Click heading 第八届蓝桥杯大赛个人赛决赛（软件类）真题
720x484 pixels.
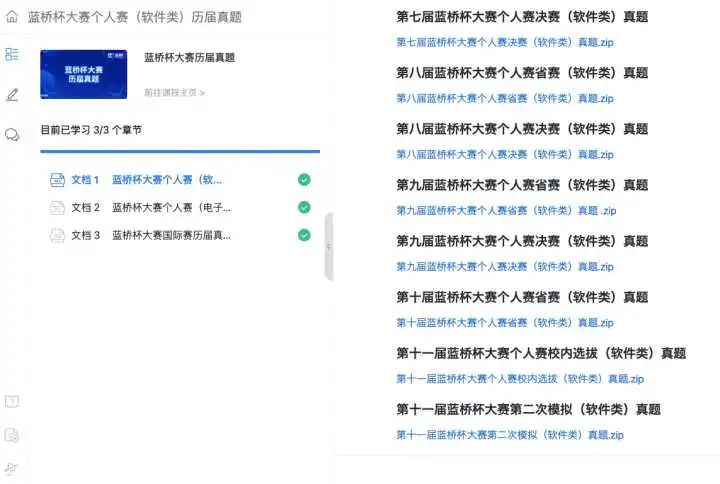522,129
